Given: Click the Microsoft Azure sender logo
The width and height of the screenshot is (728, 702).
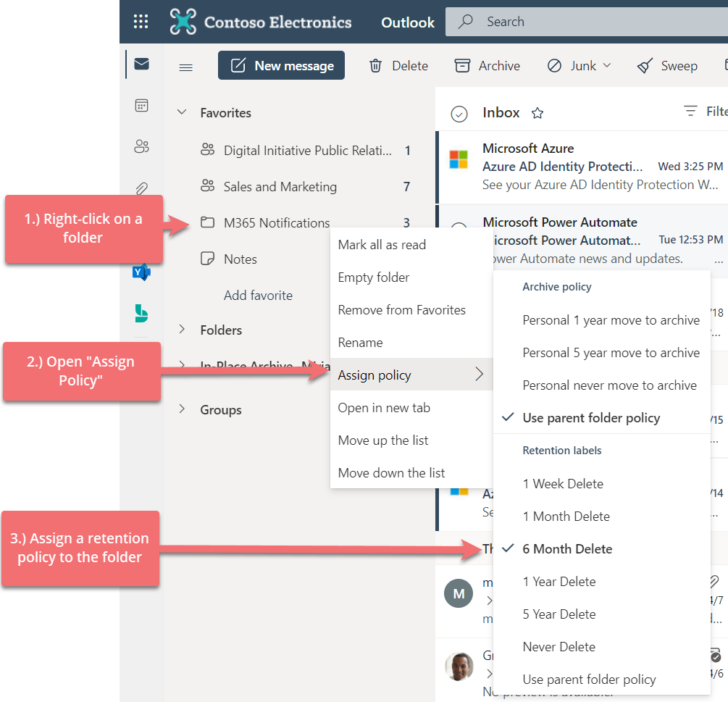Looking at the screenshot, I should 459,159.
